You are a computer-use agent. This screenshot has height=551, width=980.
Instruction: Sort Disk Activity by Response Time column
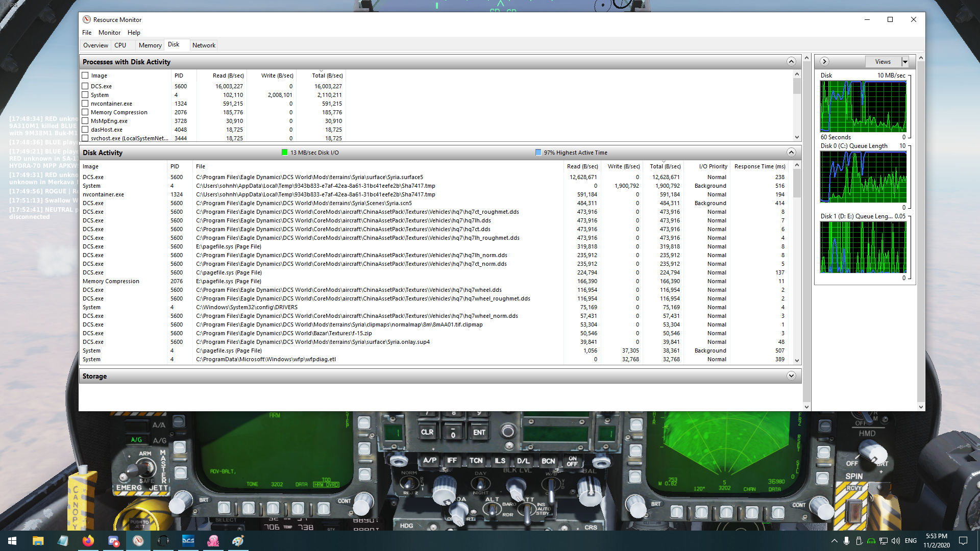click(759, 166)
